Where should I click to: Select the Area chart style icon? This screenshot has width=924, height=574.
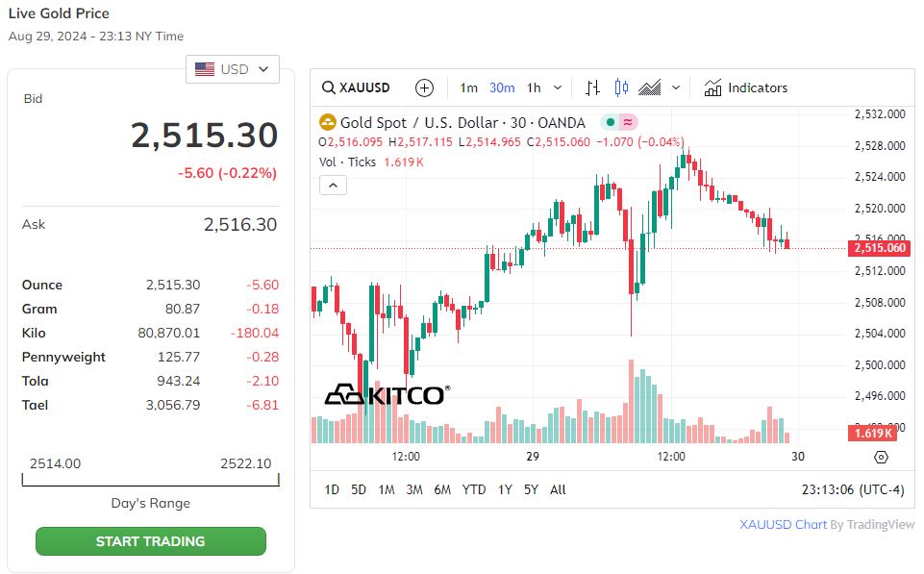(x=650, y=87)
